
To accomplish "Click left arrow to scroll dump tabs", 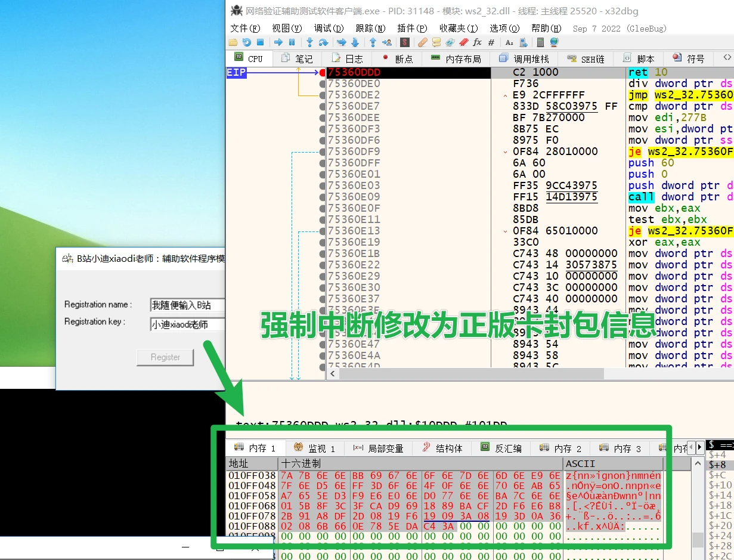I will tap(692, 448).
